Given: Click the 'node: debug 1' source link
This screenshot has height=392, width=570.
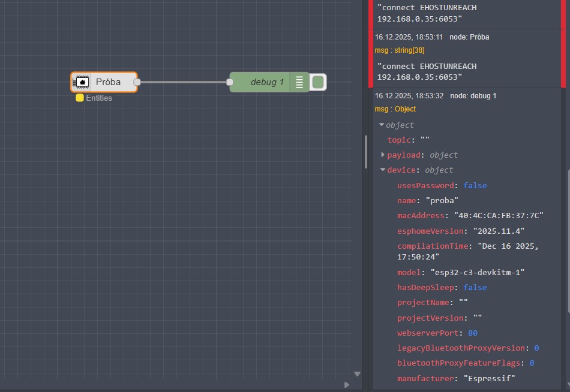Looking at the screenshot, I should tap(473, 96).
